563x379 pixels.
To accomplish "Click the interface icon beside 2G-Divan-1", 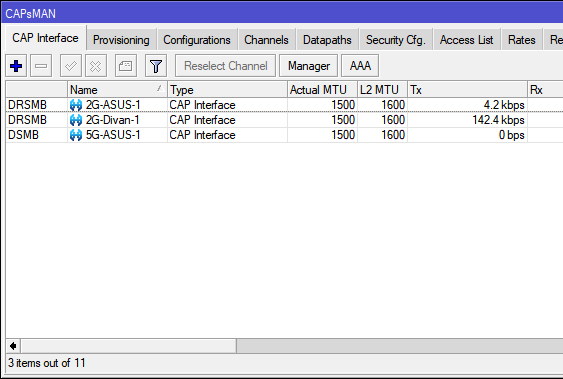I will 76,120.
